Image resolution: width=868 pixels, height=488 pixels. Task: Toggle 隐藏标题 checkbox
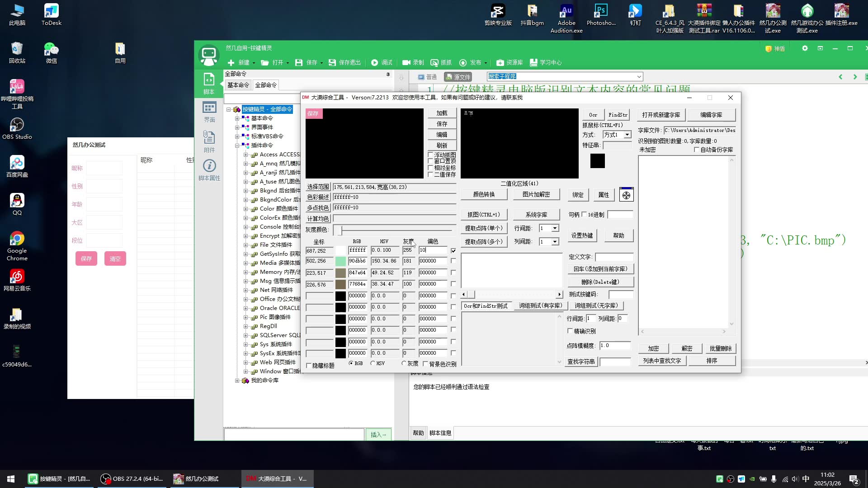309,366
